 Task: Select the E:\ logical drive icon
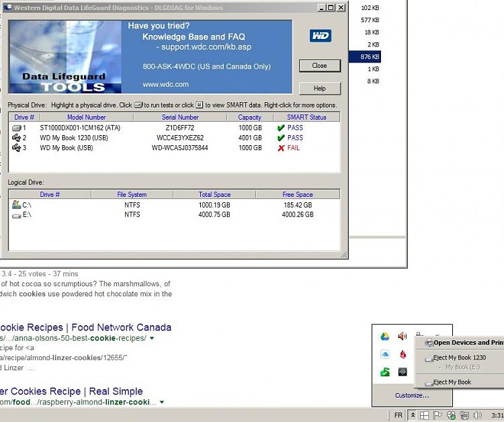tap(16, 215)
